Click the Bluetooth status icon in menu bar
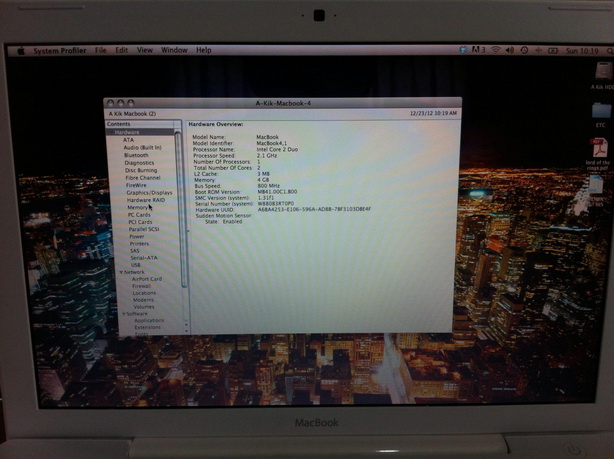Image resolution: width=614 pixels, height=459 pixels. coord(463,50)
